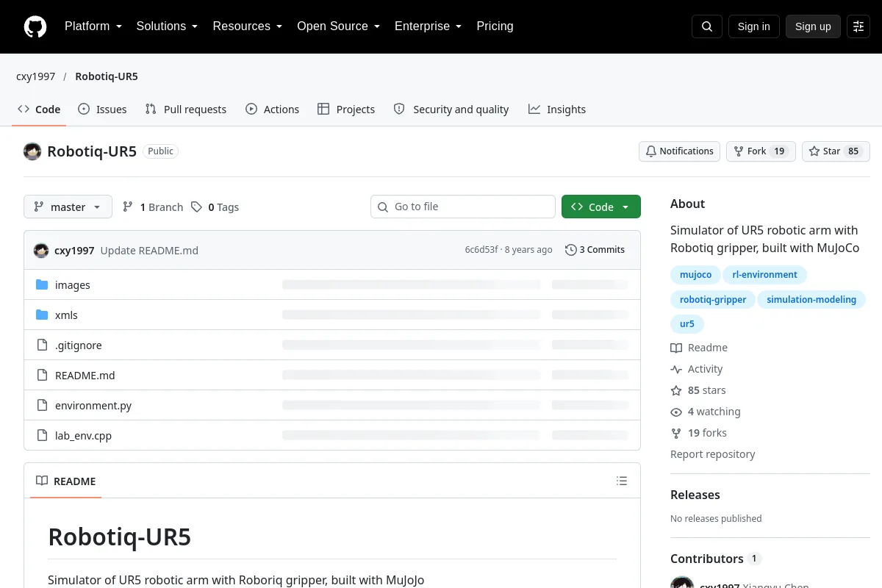The image size is (882, 588).
Task: Open 85 stars link in sidebar
Action: point(698,390)
